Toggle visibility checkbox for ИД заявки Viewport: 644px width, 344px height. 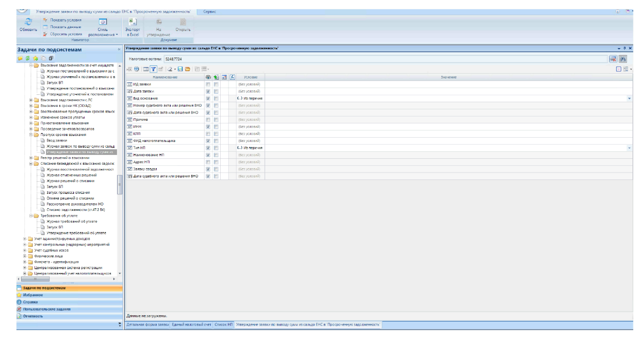click(x=208, y=84)
